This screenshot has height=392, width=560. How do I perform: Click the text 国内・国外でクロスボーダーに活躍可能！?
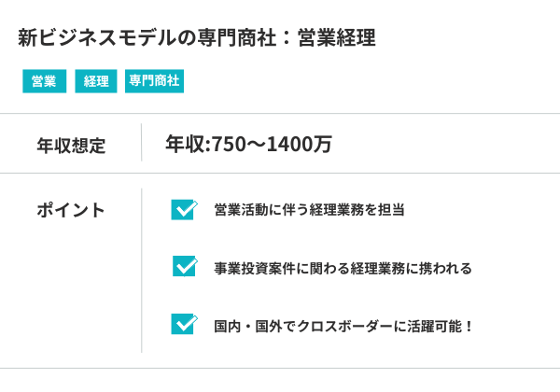click(x=344, y=326)
